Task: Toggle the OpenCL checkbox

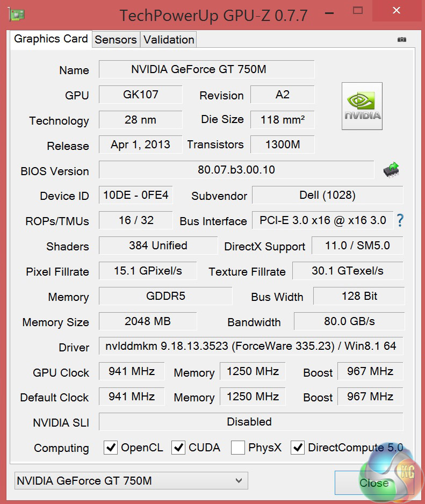Action: [111, 448]
